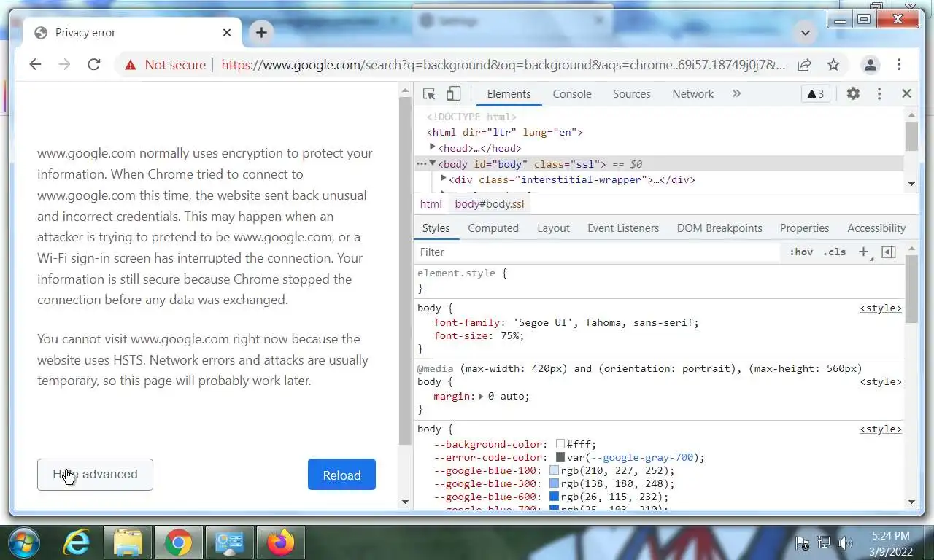Toggle the :hov element state button
Image resolution: width=934 pixels, height=560 pixels.
(x=801, y=252)
